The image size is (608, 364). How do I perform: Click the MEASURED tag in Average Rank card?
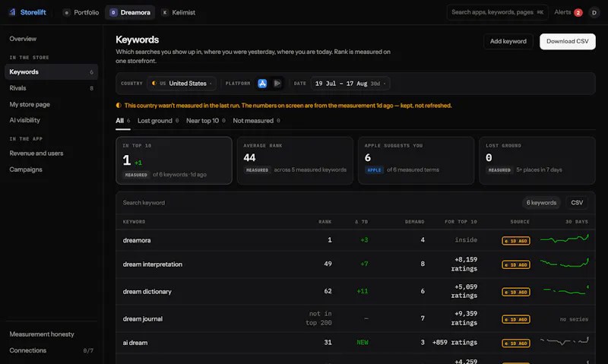[257, 169]
